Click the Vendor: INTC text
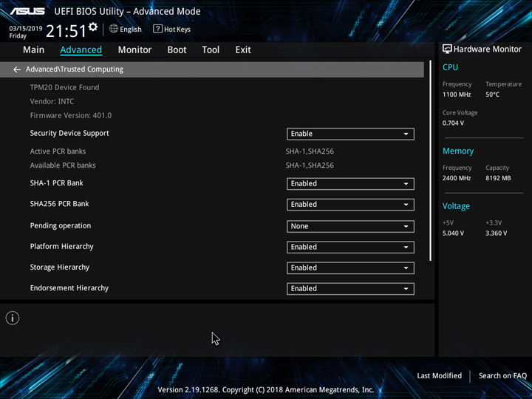Screen dimensions: 532x399 [52, 101]
